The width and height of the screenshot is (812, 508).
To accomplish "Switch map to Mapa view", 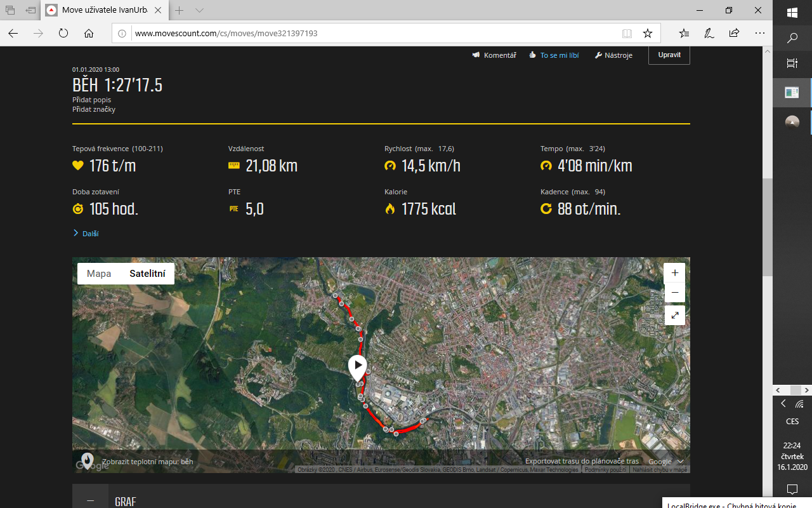I will [99, 274].
